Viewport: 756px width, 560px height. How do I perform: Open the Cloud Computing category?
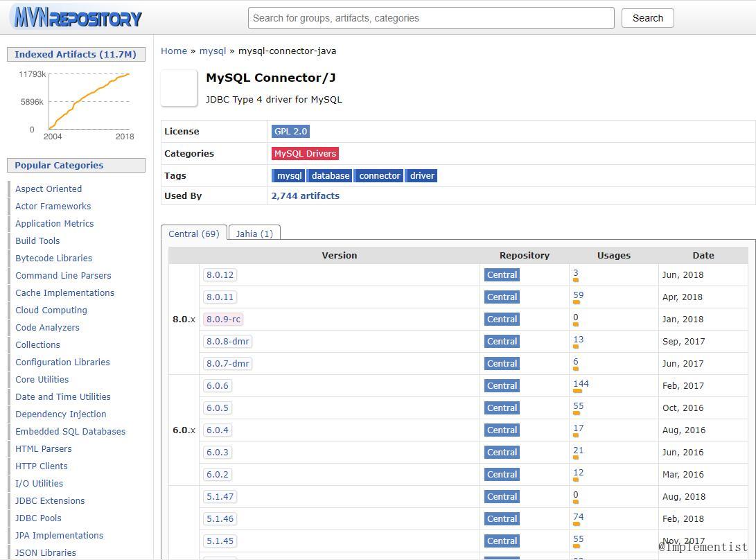51,310
